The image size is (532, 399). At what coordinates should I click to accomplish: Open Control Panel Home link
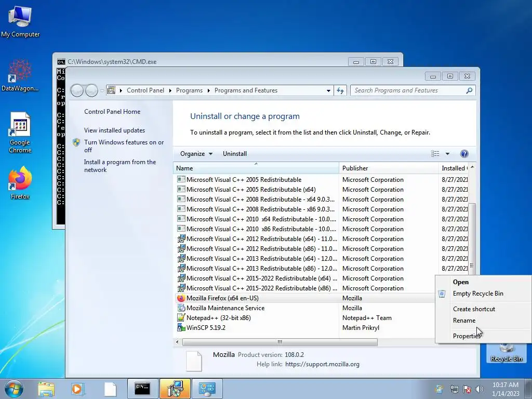pos(112,112)
